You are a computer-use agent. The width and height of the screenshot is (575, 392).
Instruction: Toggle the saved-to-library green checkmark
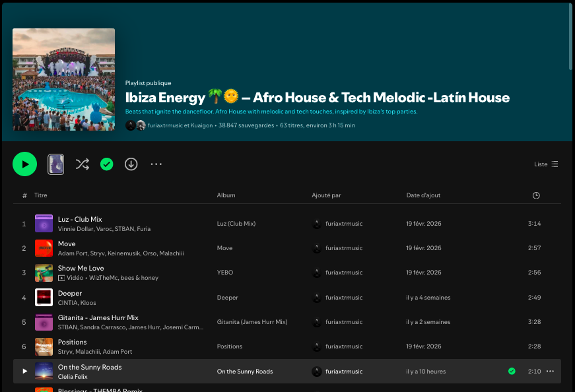point(107,164)
